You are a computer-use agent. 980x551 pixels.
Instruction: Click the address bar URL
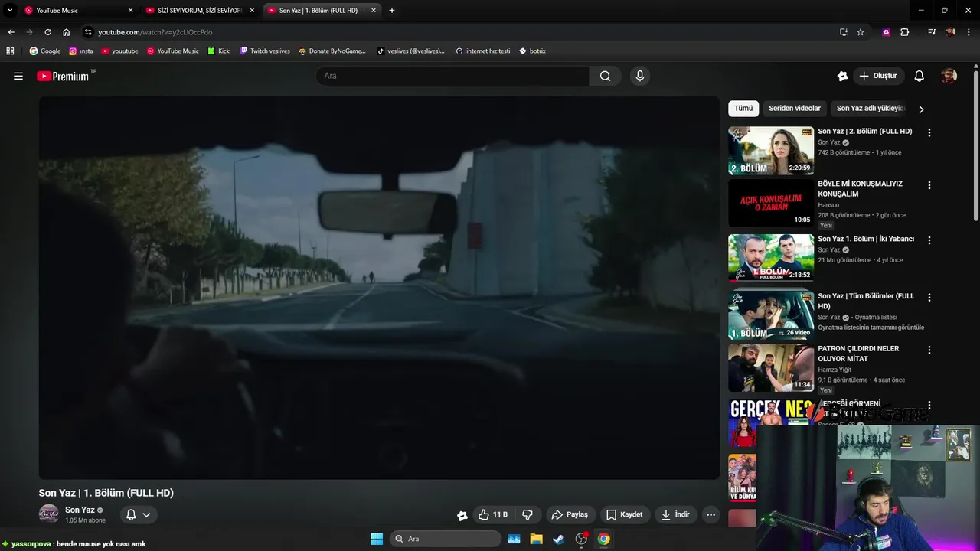point(155,32)
